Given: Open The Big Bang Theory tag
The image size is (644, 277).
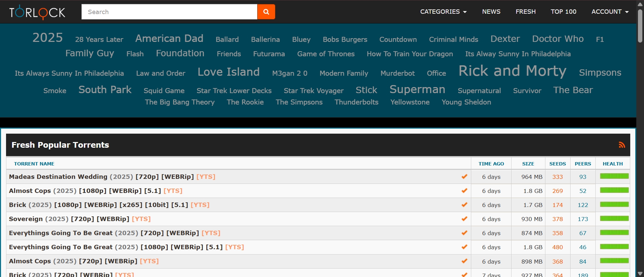Looking at the screenshot, I should pos(180,102).
